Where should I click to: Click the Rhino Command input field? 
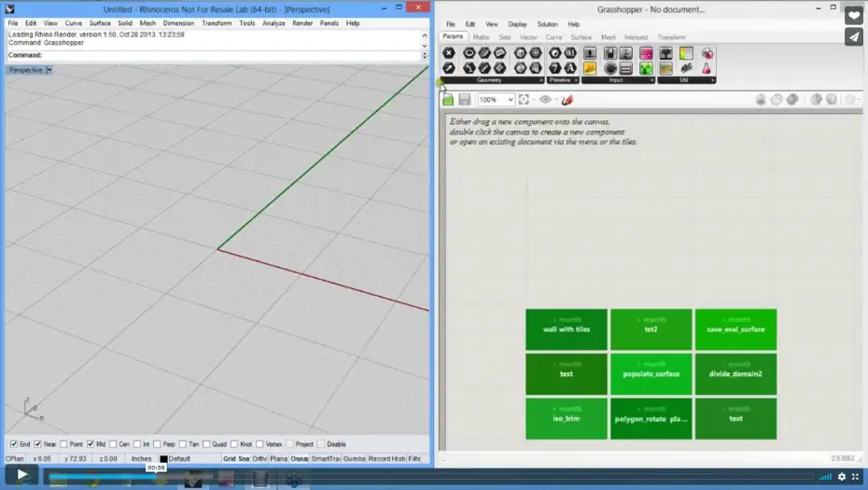[x=232, y=55]
